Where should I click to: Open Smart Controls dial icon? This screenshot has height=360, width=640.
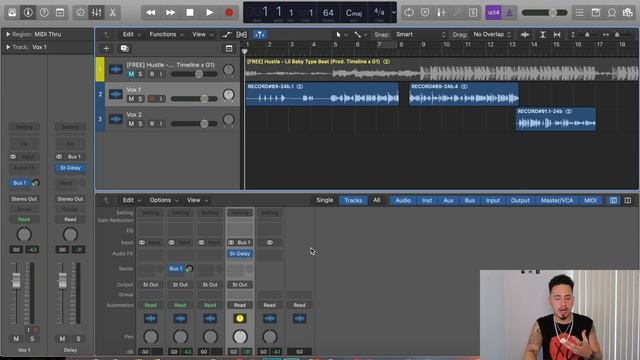coord(80,13)
